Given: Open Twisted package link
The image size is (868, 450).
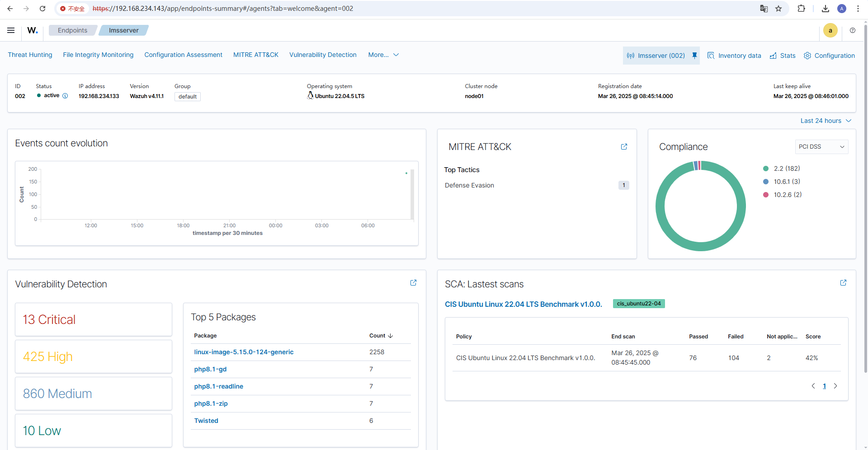Looking at the screenshot, I should (x=206, y=421).
